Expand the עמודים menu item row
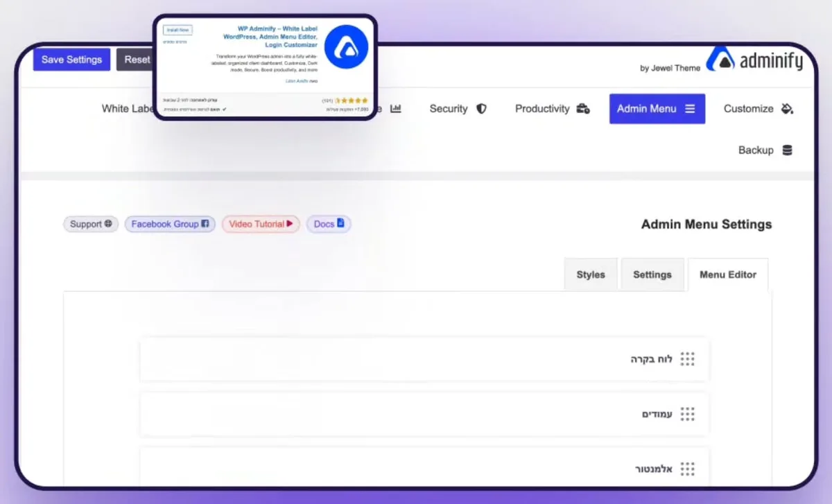 424,415
